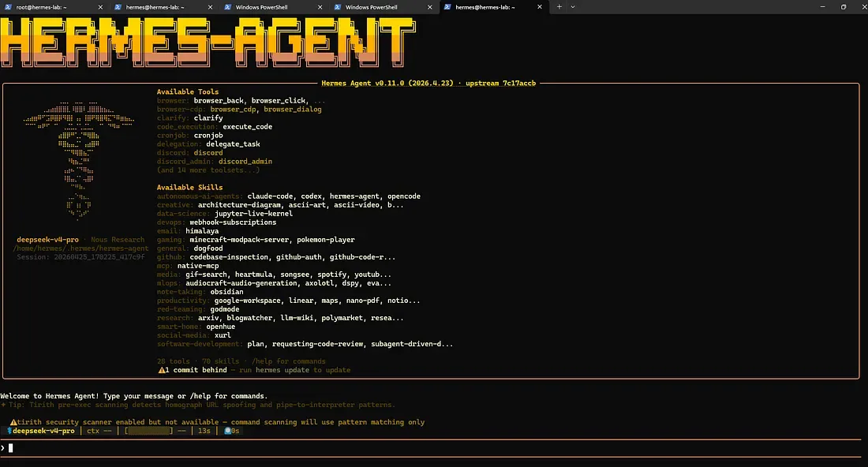
Task: Click 'gif-search' media skill
Action: pos(206,275)
